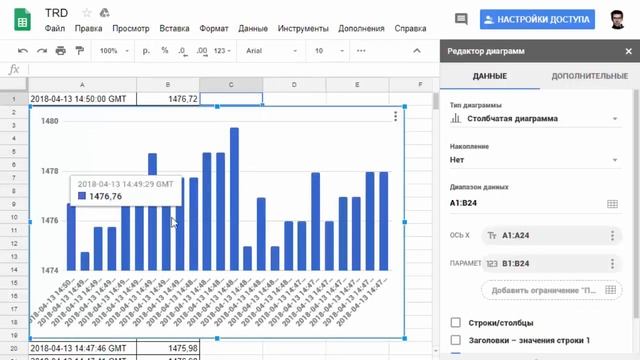Click the Настройки доступа share button

[x=537, y=19]
